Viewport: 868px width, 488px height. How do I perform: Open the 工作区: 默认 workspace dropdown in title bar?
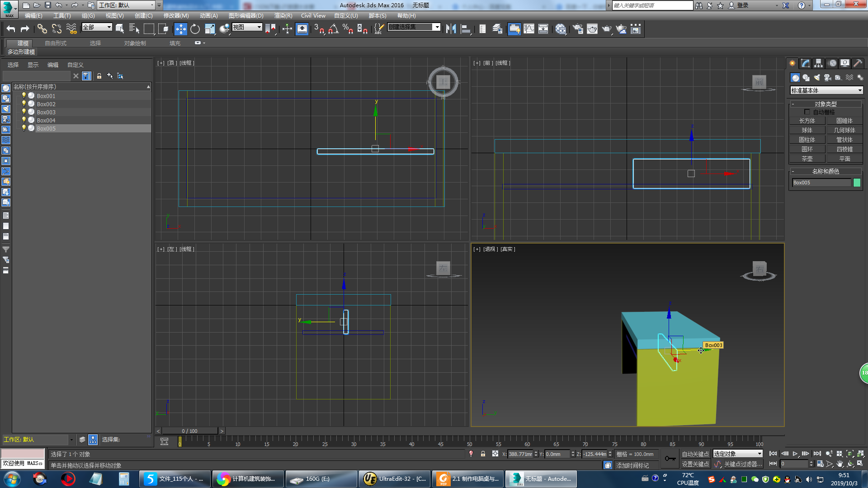[x=127, y=5]
